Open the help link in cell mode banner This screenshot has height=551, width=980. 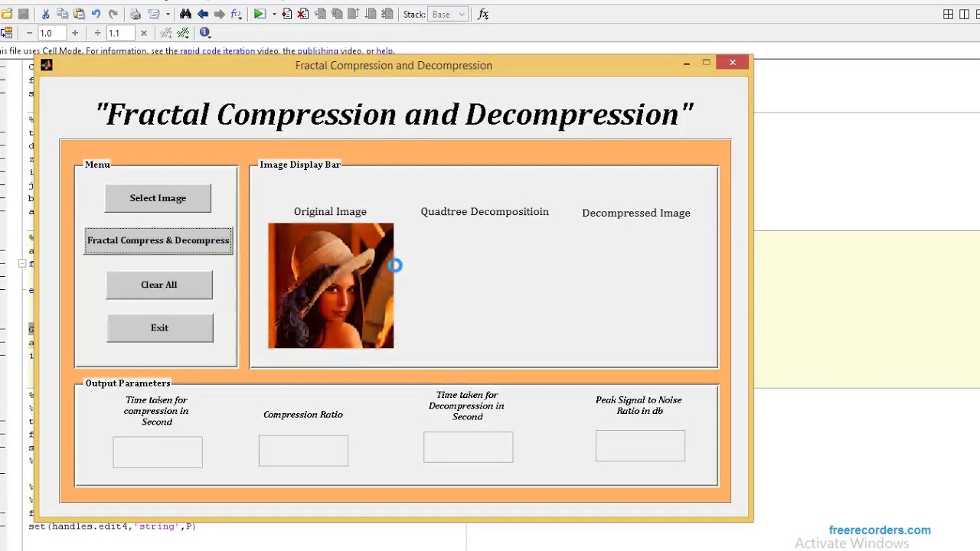coord(384,51)
